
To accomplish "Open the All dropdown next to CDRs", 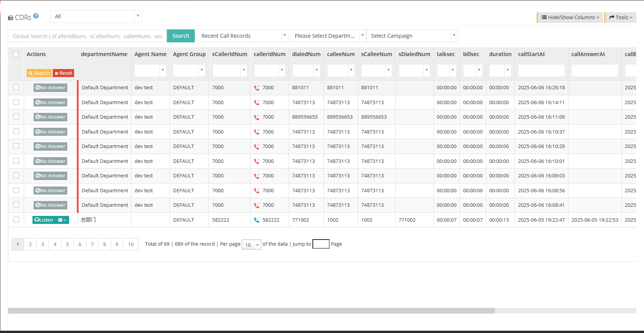I will pyautogui.click(x=96, y=16).
